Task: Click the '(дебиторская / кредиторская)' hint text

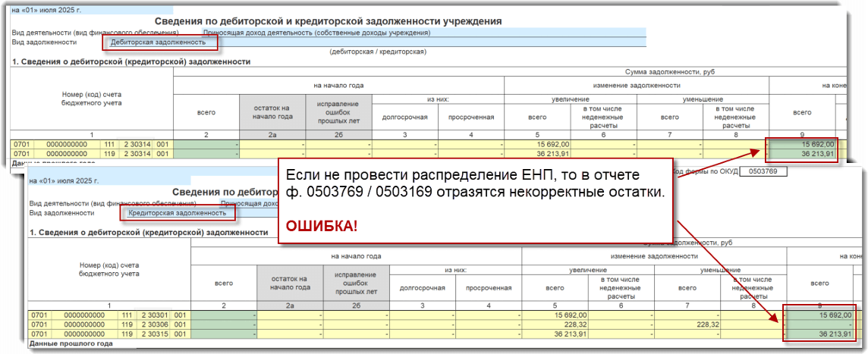Action: [x=377, y=52]
